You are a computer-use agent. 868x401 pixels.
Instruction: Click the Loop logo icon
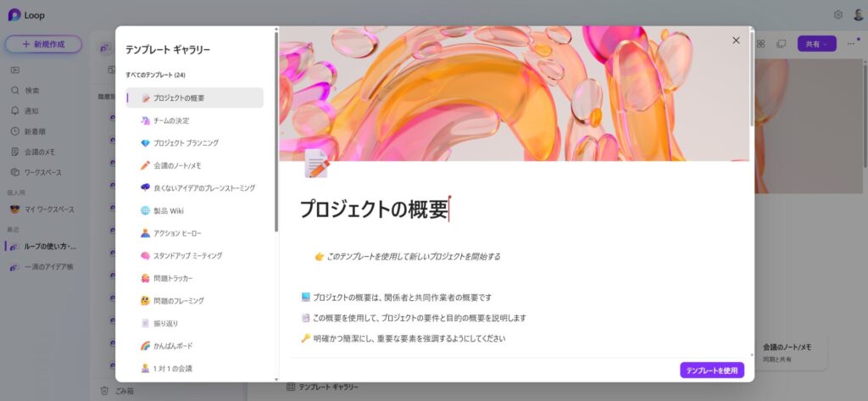point(14,14)
